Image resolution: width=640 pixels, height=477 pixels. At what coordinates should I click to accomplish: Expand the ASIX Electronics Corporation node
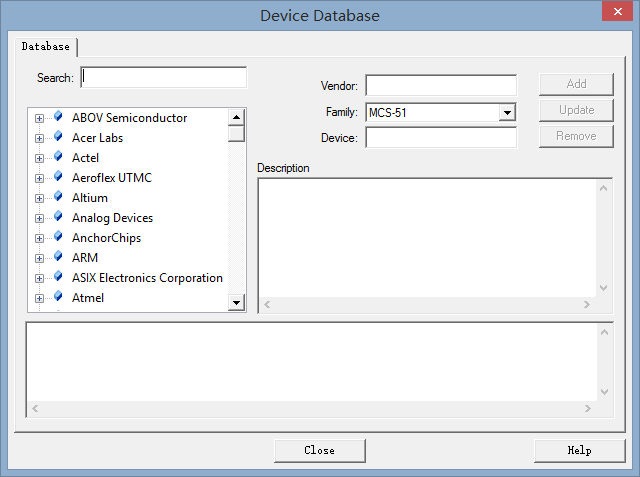pos(40,278)
